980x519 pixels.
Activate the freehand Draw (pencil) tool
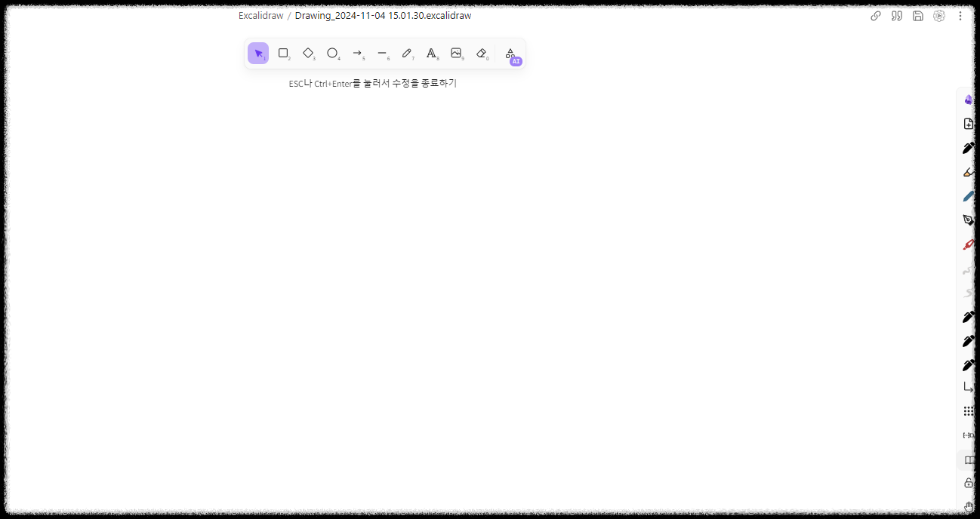(407, 53)
